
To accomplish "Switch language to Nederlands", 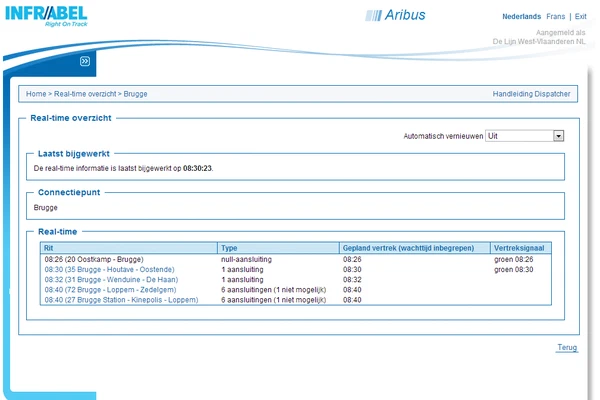I will (x=521, y=16).
